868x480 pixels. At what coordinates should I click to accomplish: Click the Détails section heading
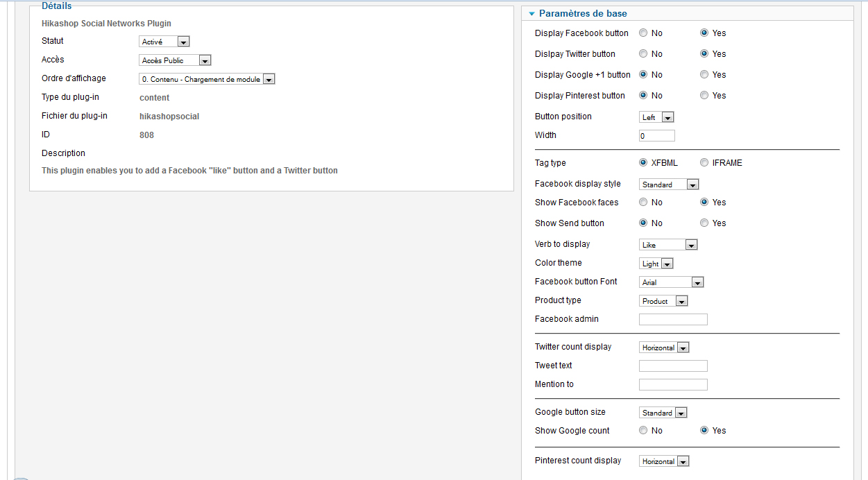point(56,6)
